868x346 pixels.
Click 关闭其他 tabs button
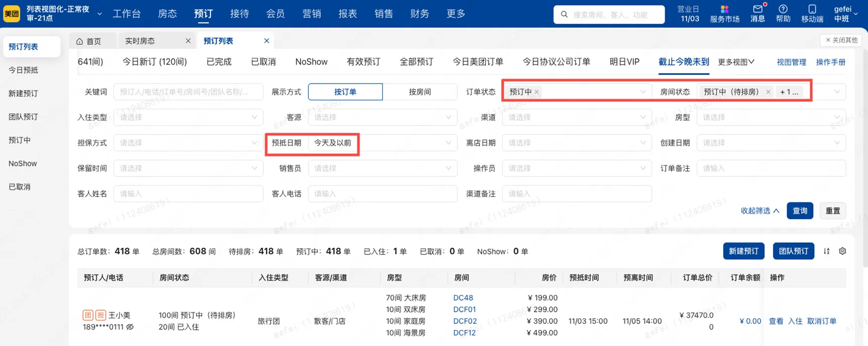coord(841,40)
